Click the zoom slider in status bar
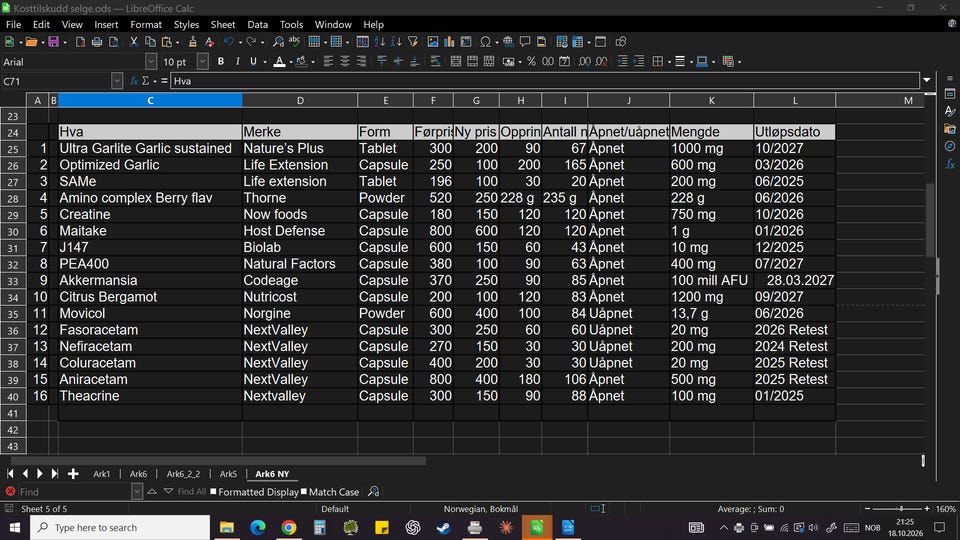This screenshot has width=960, height=540. click(x=897, y=509)
